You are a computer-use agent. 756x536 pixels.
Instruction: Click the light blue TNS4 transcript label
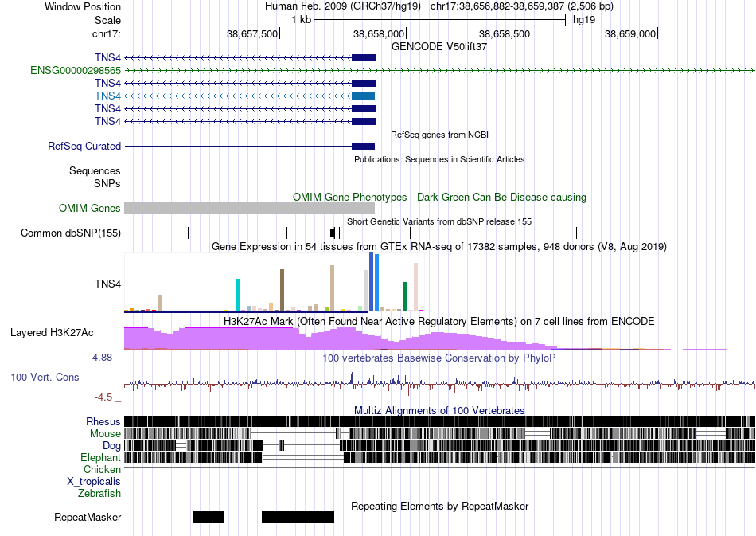(x=107, y=96)
